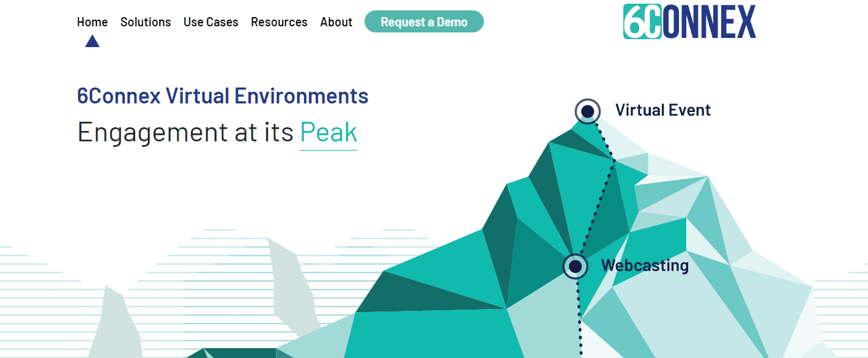Image resolution: width=868 pixels, height=358 pixels.
Task: Open the Home menu item
Action: point(92,22)
